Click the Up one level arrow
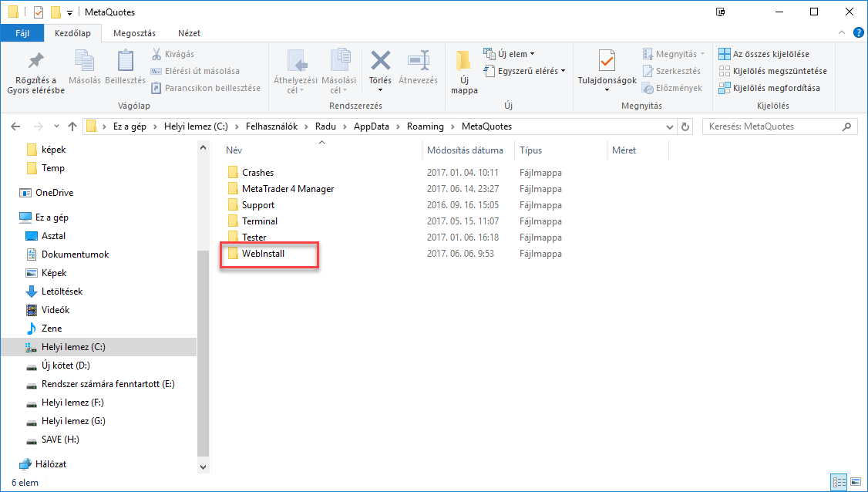 (72, 126)
